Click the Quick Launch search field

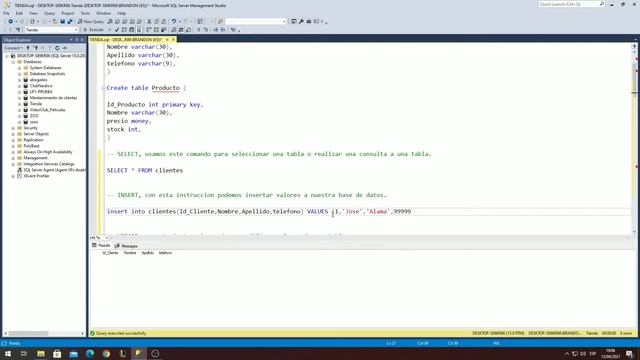pyautogui.click(x=571, y=4)
